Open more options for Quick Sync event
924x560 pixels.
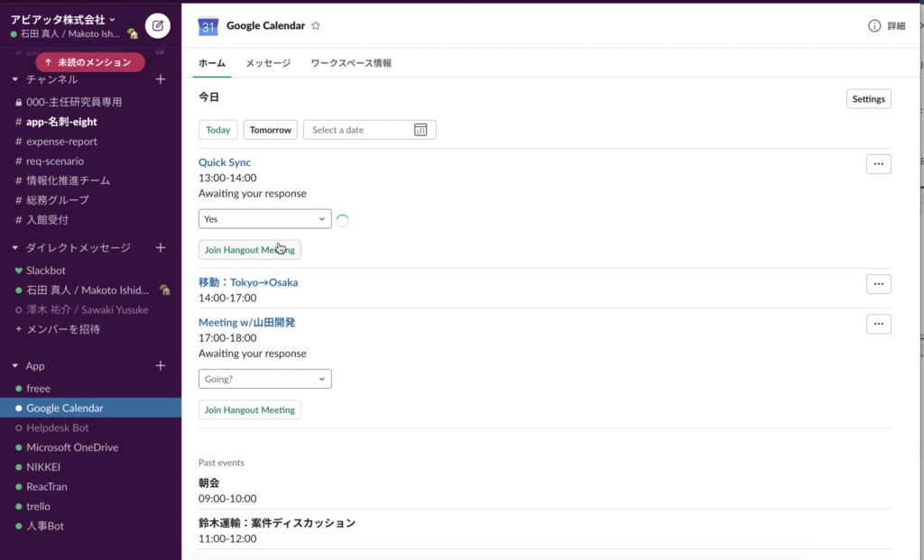coord(879,164)
